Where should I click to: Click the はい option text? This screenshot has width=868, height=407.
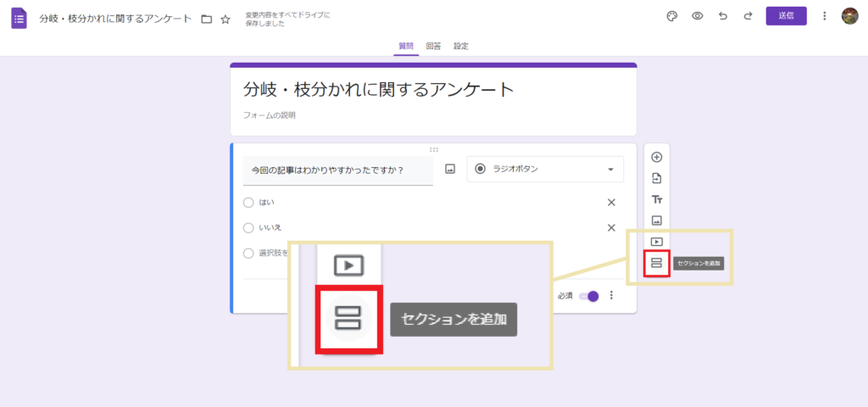[267, 203]
